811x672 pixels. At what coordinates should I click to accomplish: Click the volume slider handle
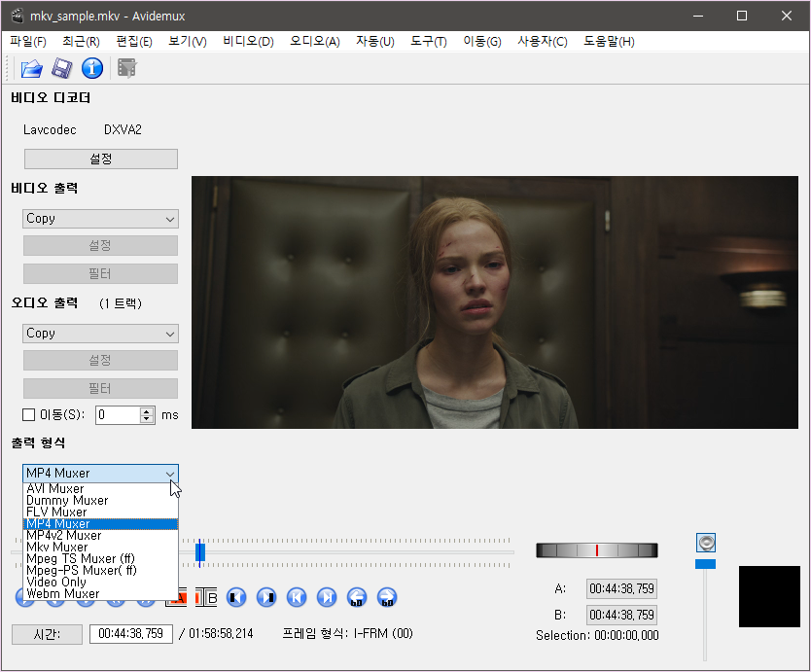click(705, 564)
